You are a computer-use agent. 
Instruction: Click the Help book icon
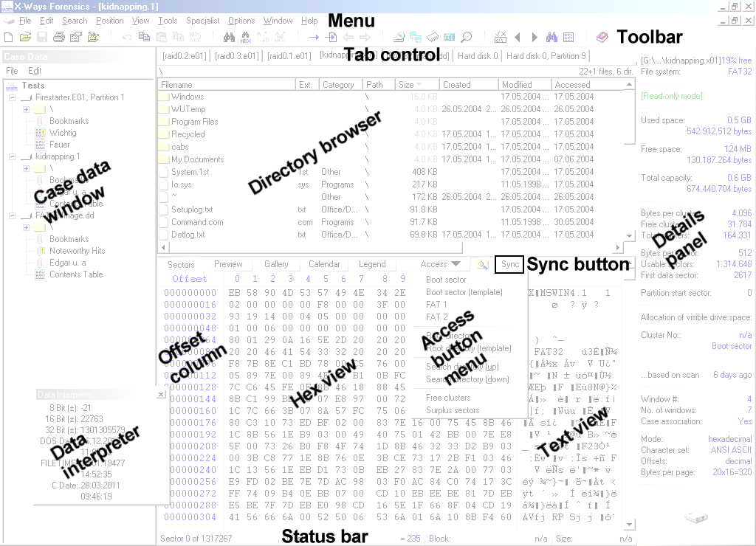(602, 37)
